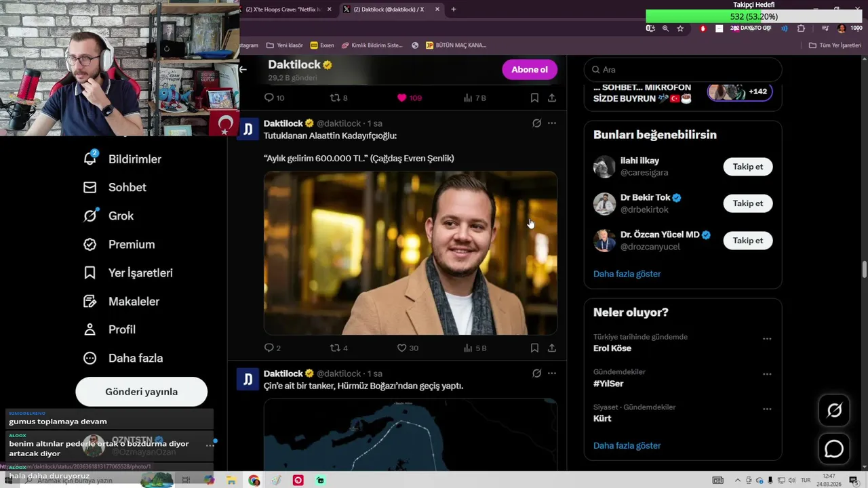This screenshot has height=488, width=868.
Task: Open the photo of man in tan coat
Action: pyautogui.click(x=410, y=253)
